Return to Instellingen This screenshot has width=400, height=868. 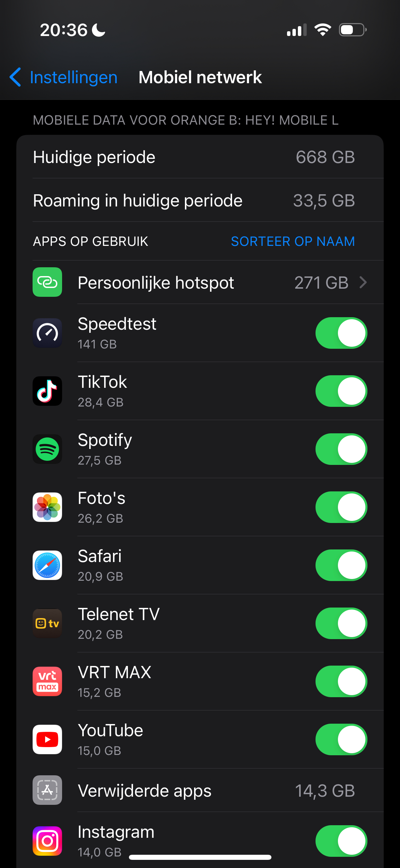point(73,77)
